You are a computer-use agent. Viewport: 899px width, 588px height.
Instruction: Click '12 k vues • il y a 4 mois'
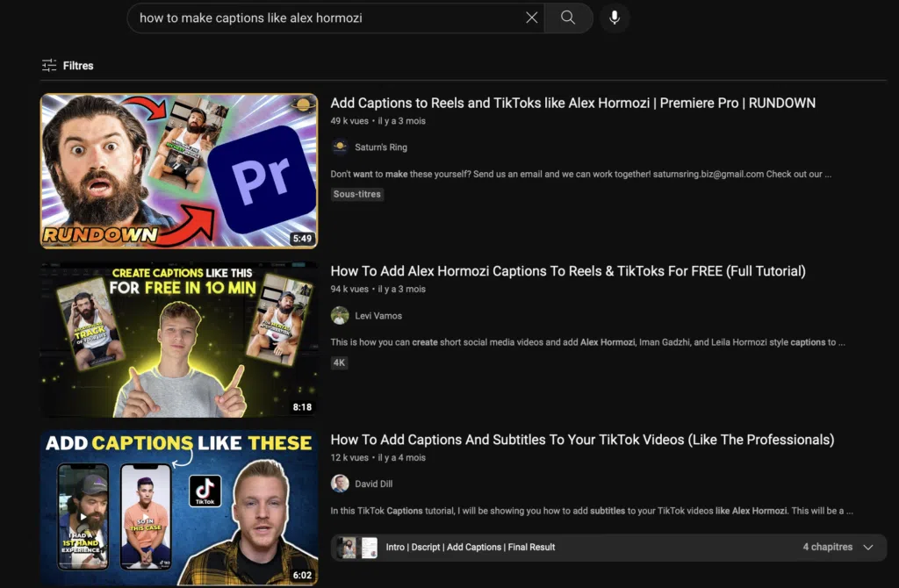tap(378, 458)
